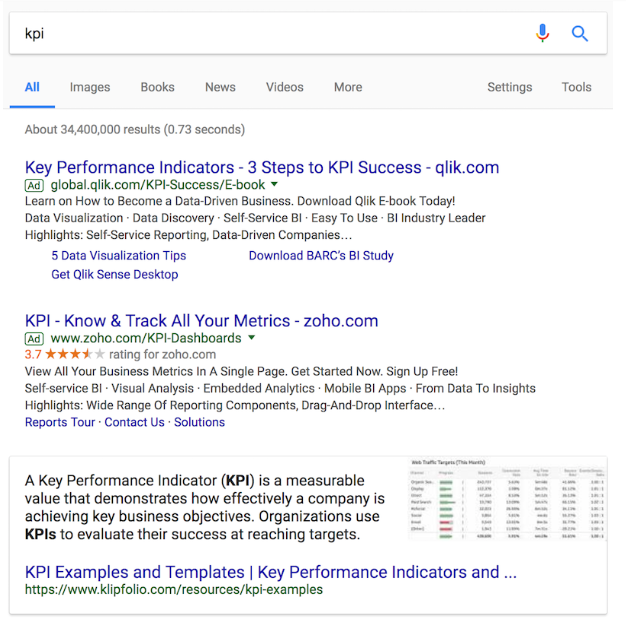The width and height of the screenshot is (626, 623).
Task: Click the www.zoho.com/KPI-Dashboards URL text
Action: coord(146,338)
